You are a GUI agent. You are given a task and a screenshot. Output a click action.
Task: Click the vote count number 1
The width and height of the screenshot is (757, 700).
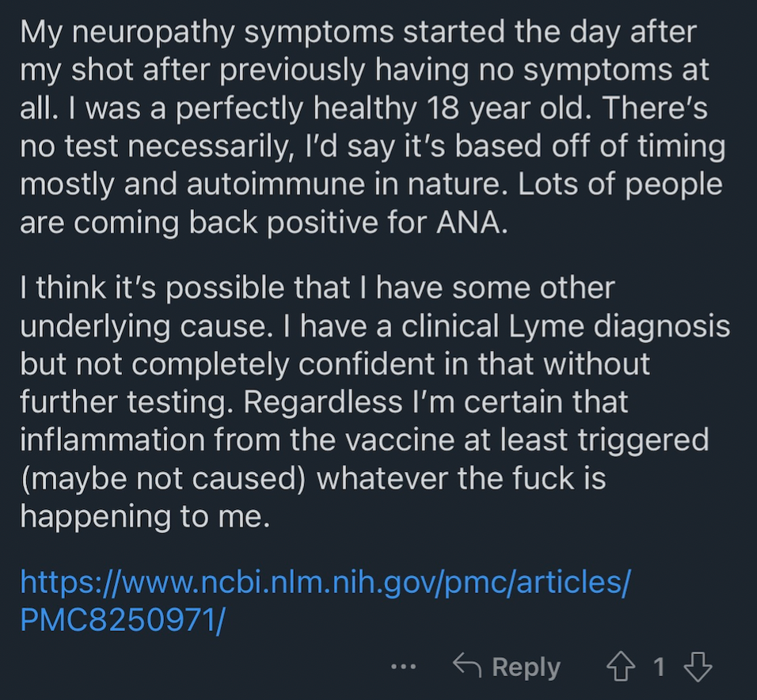[659, 668]
